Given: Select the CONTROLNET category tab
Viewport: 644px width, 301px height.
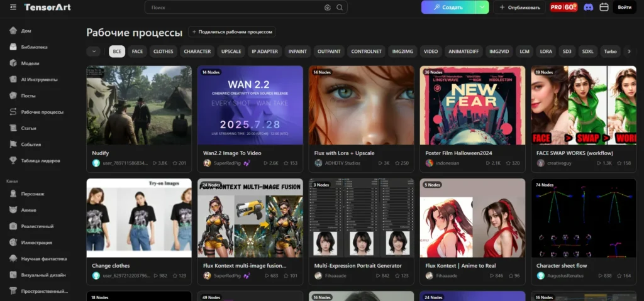Looking at the screenshot, I should tap(367, 52).
